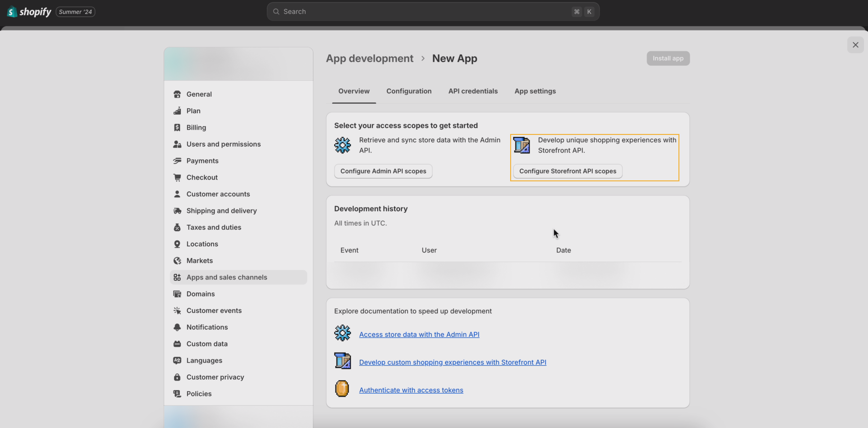Click the Markets globe icon
Screen dimensions: 868x428
tap(177, 261)
